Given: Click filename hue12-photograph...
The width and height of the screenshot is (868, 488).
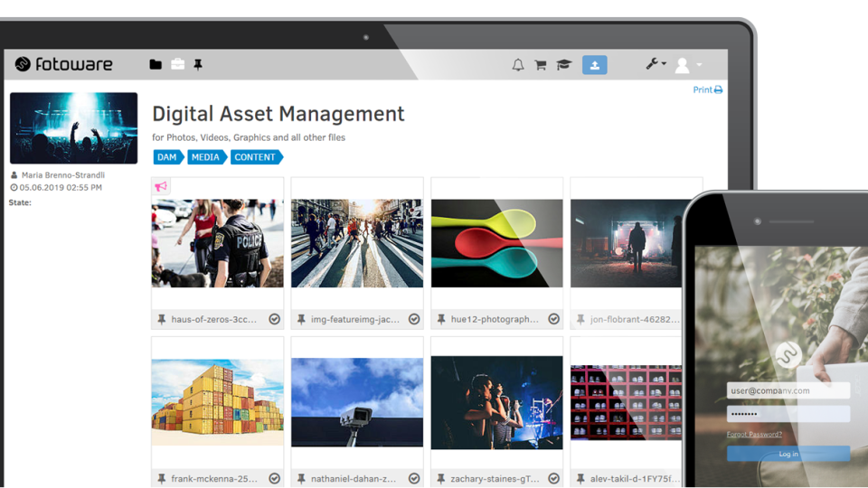Looking at the screenshot, I should pos(495,319).
